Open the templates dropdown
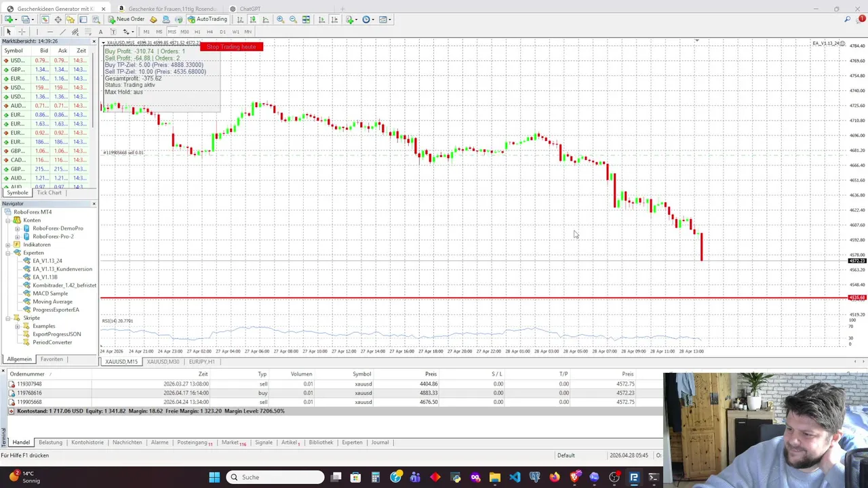 [384, 19]
